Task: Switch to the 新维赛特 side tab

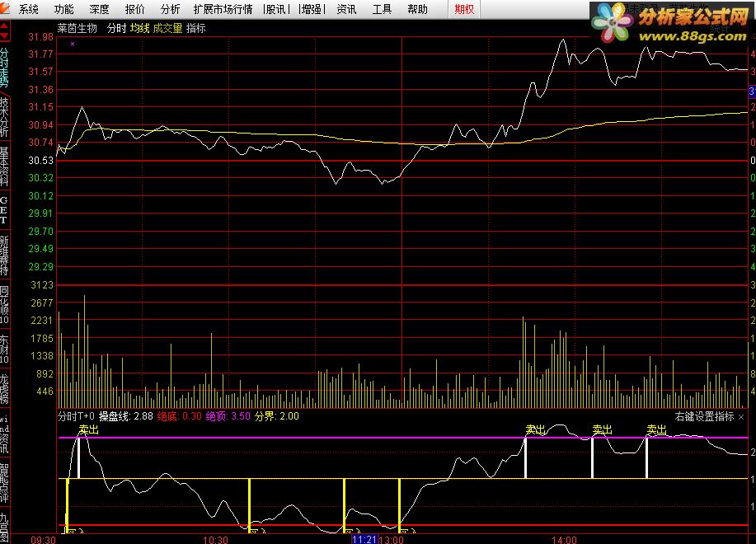Action: click(x=4, y=256)
